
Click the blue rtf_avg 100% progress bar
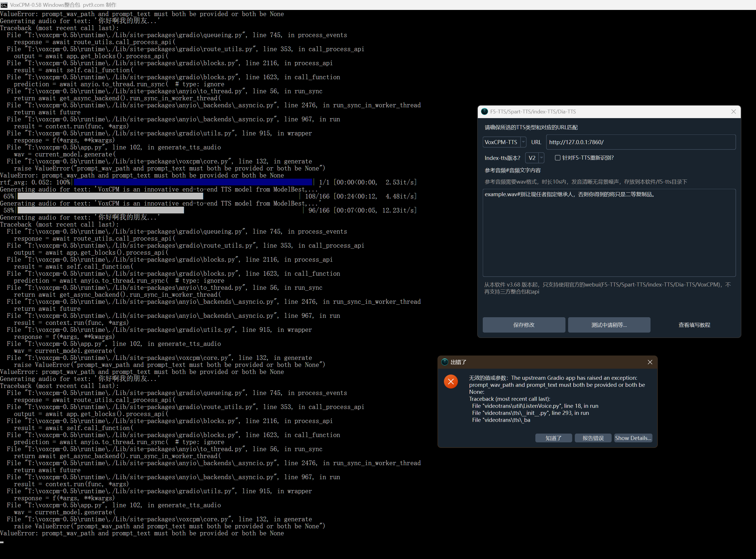193,182
